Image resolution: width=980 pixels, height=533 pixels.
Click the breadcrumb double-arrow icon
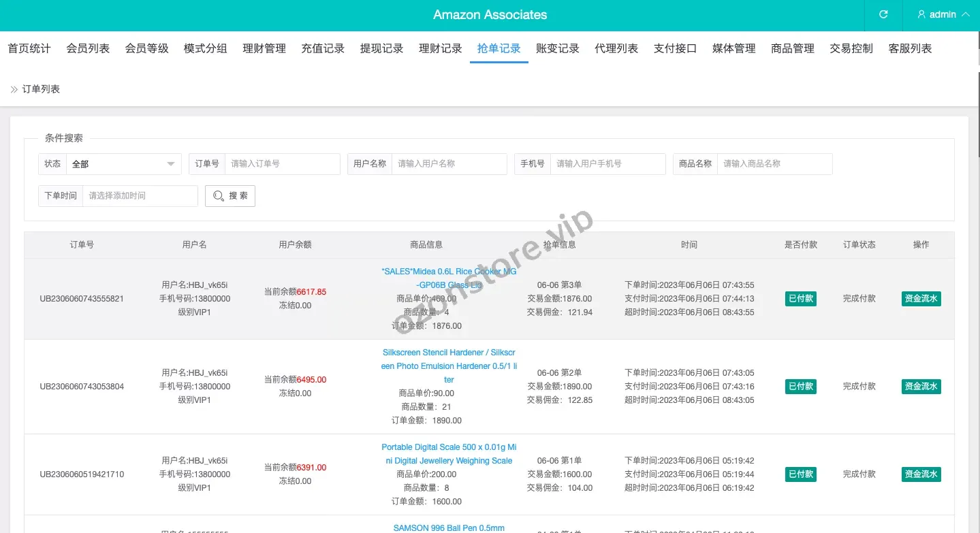(14, 89)
